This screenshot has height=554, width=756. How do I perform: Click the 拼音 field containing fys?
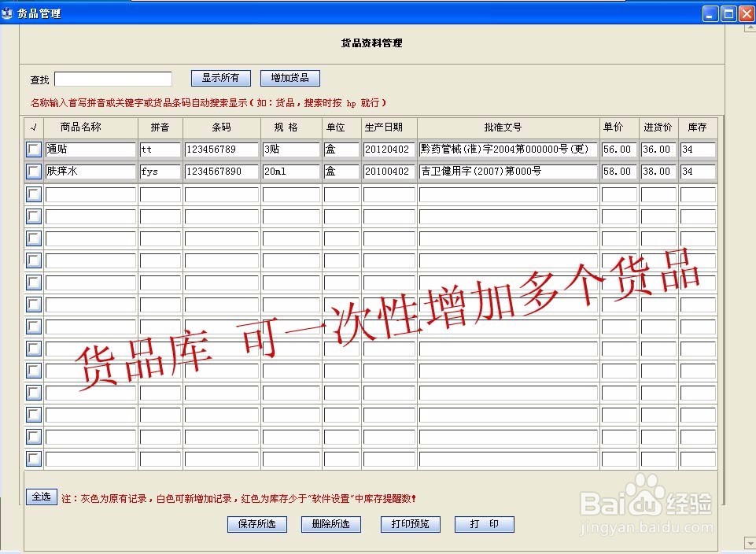point(160,172)
